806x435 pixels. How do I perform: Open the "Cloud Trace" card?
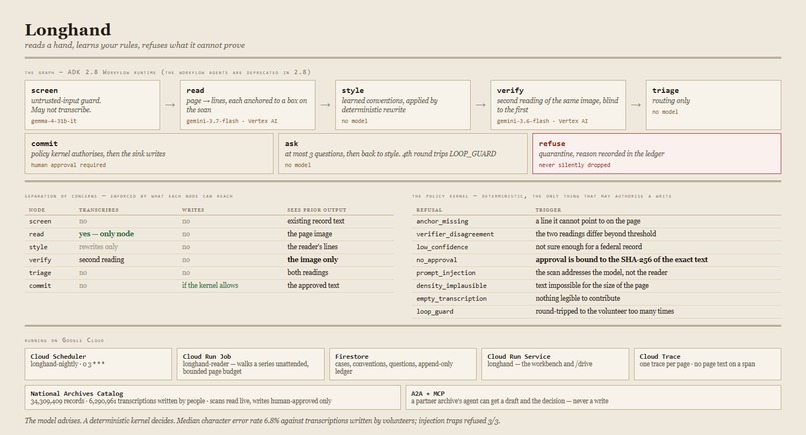tap(707, 364)
